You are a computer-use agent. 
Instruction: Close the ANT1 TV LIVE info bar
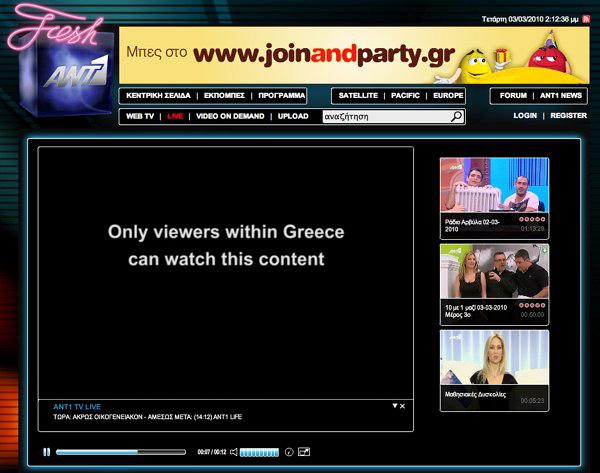click(x=403, y=406)
